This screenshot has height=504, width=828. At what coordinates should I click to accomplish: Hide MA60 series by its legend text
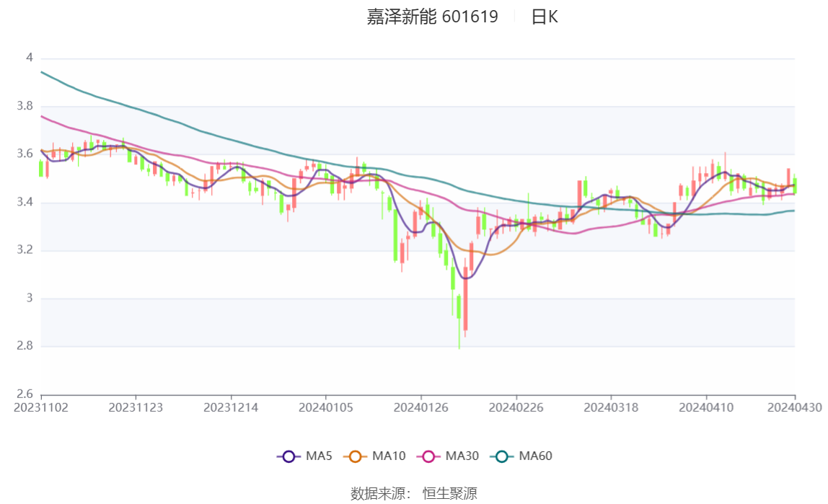(x=536, y=456)
